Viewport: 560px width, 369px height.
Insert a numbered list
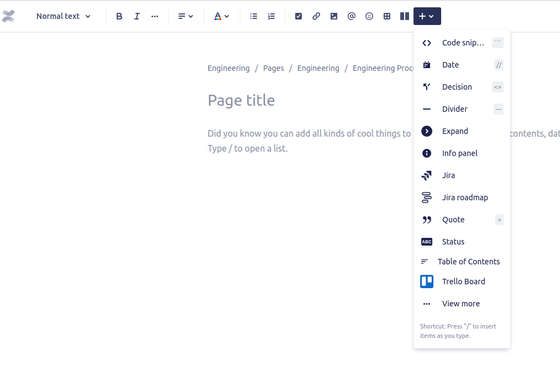click(271, 16)
